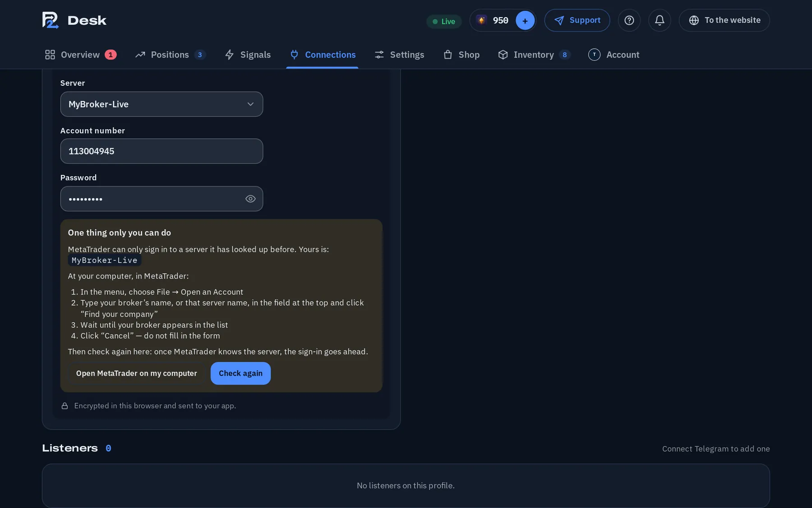Click Open MetaTrader on my computer

(x=137, y=373)
